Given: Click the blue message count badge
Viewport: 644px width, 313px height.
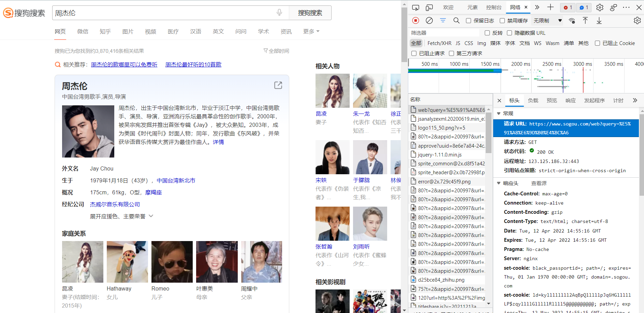Looking at the screenshot, I should (584, 8).
